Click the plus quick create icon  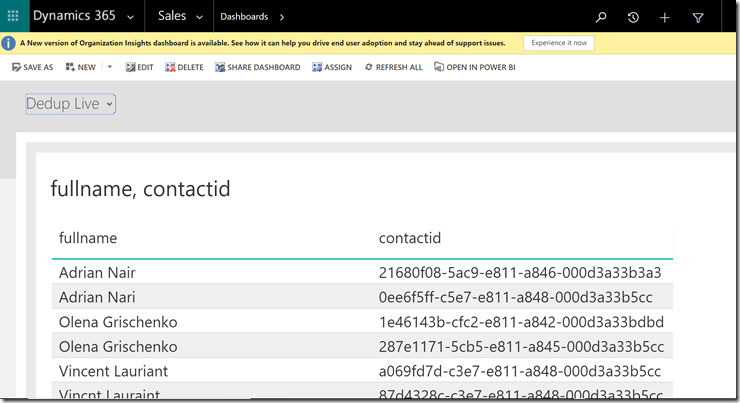tap(665, 17)
